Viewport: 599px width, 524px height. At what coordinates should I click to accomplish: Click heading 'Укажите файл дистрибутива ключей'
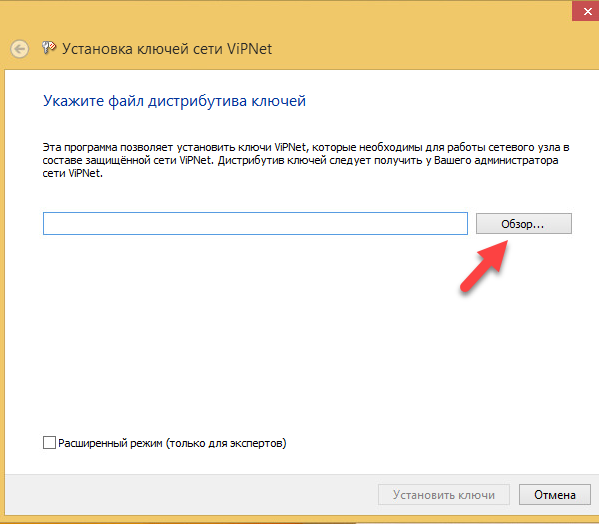(x=174, y=101)
